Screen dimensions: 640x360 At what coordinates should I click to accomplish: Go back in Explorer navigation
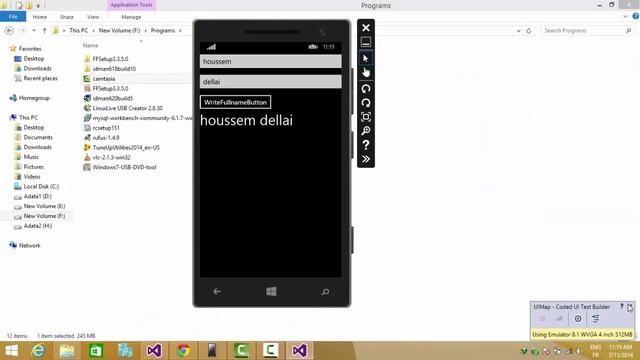coord(9,31)
